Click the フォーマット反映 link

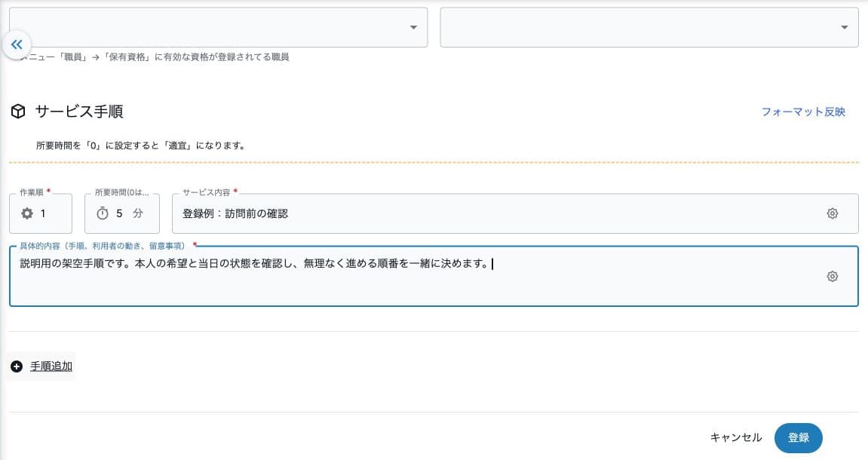[x=803, y=112]
